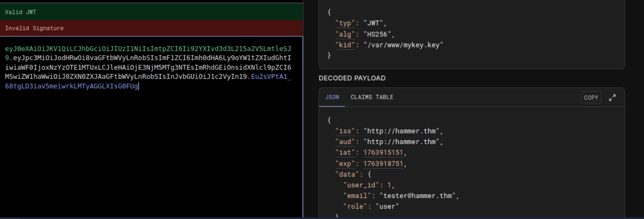Screen dimensions: 644x219
Task: Switch to the Claims Table tab
Action: pos(371,98)
